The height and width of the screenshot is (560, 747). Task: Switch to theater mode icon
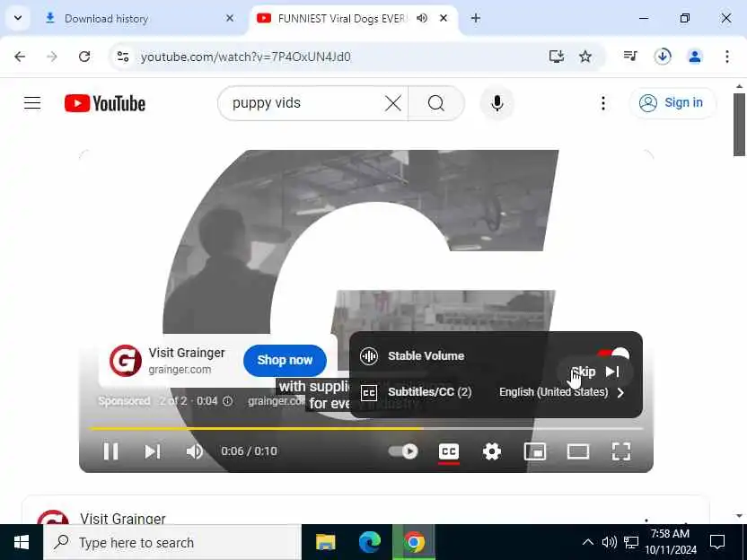point(578,451)
